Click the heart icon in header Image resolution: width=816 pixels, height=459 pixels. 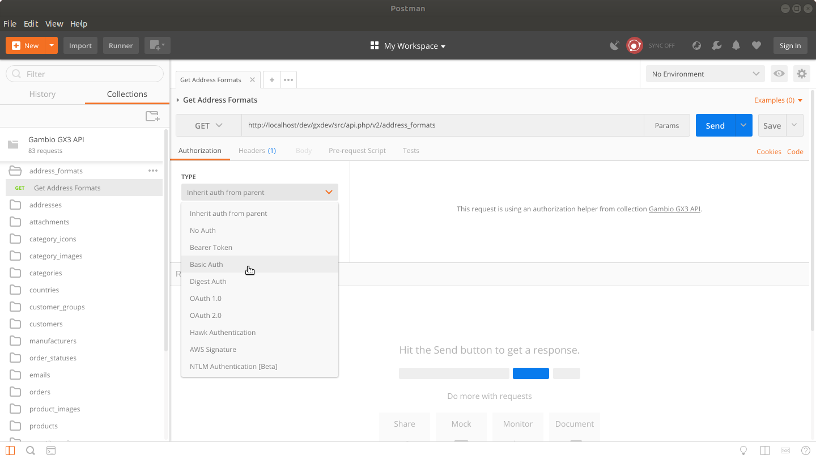[756, 45]
